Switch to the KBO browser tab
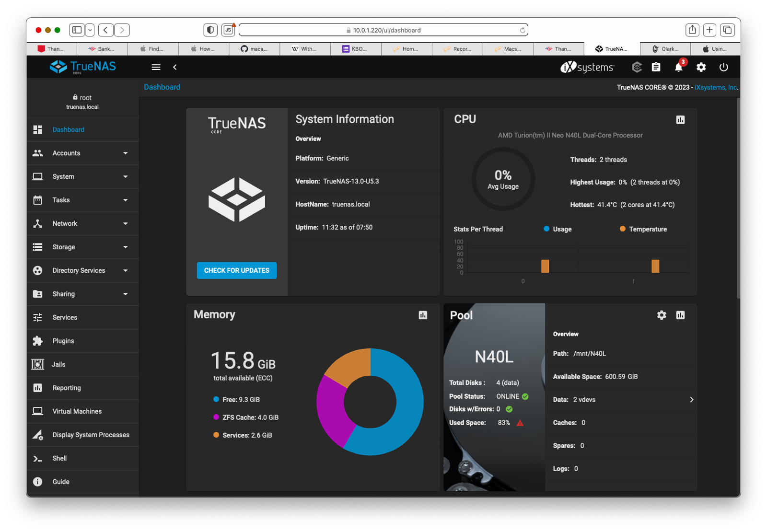767x532 pixels. [355, 49]
